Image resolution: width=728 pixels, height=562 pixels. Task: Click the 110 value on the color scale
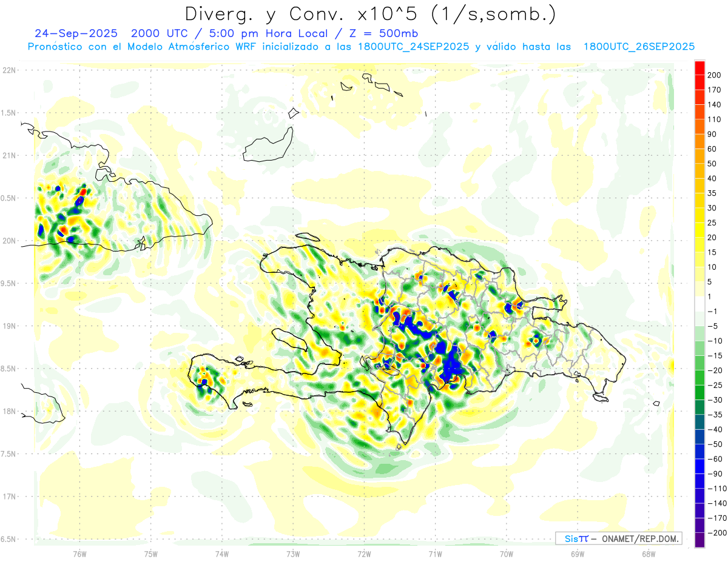(x=715, y=119)
